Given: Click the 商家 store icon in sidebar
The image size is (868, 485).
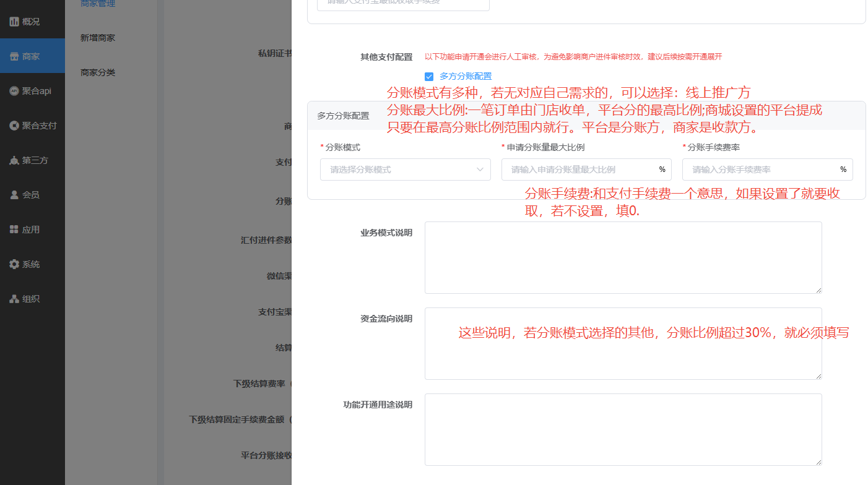Looking at the screenshot, I should (14, 56).
